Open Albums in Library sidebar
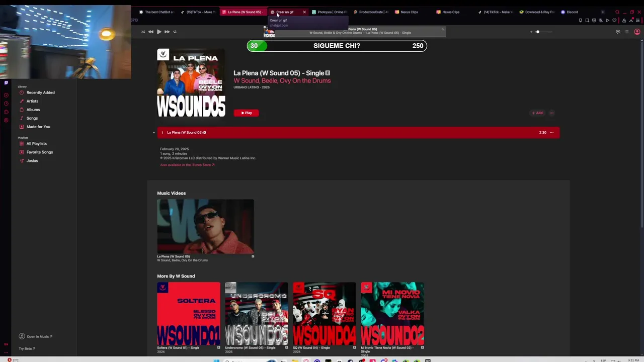The image size is (644, 362). click(33, 110)
